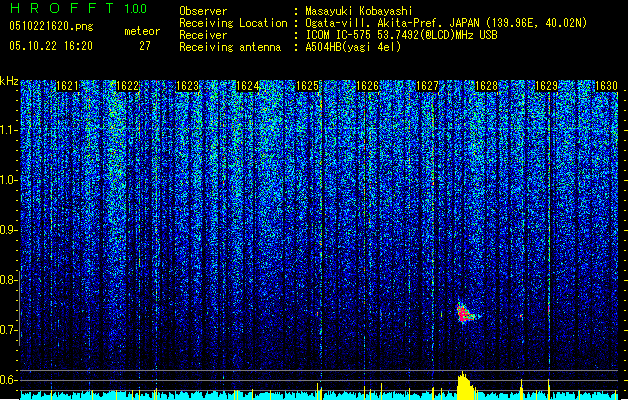Click the 1626 time marker
The height and width of the screenshot is (400, 629).
coord(367,86)
